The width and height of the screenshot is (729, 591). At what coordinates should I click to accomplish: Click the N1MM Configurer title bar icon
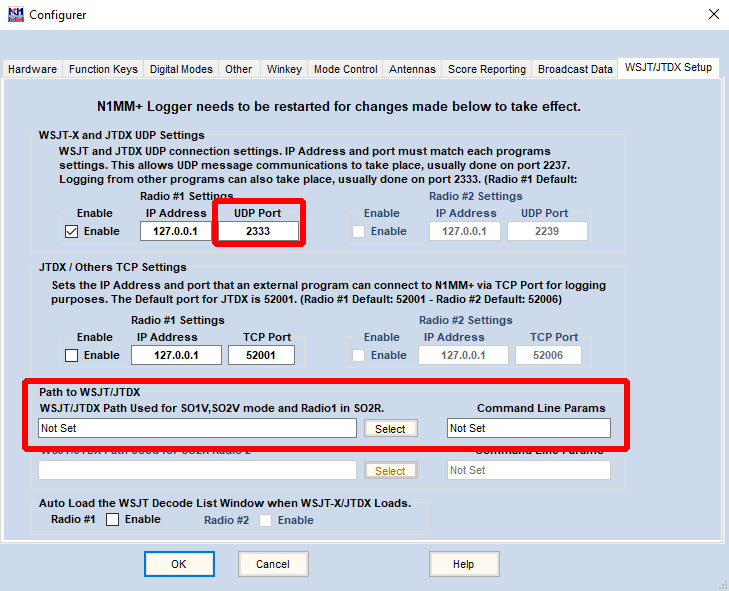(x=16, y=14)
